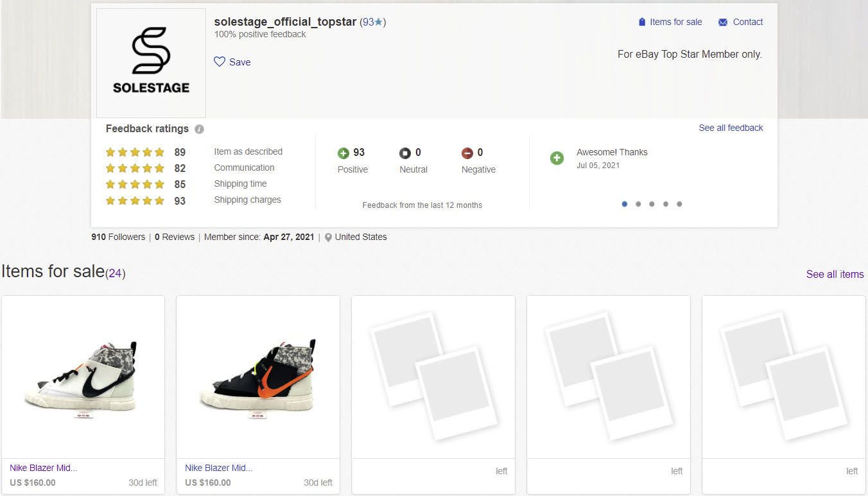Click the Communication star rating row

[135, 168]
